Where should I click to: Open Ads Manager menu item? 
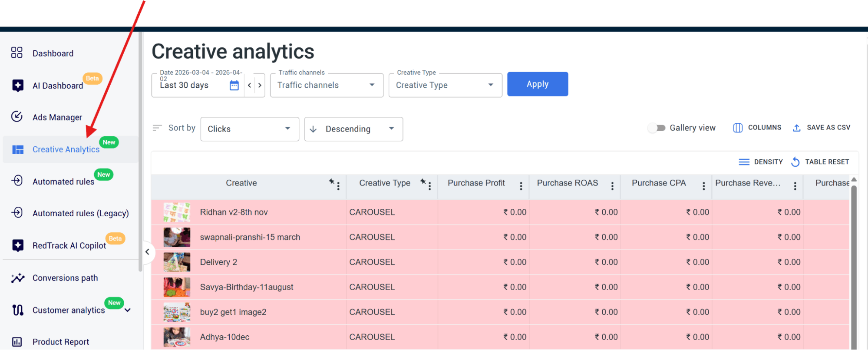(57, 117)
